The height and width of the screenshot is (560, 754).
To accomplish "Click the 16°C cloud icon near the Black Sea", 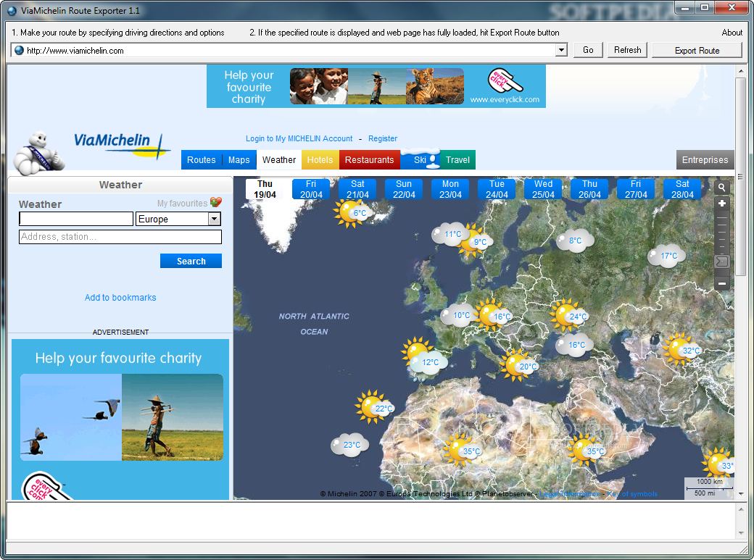I will coord(575,345).
